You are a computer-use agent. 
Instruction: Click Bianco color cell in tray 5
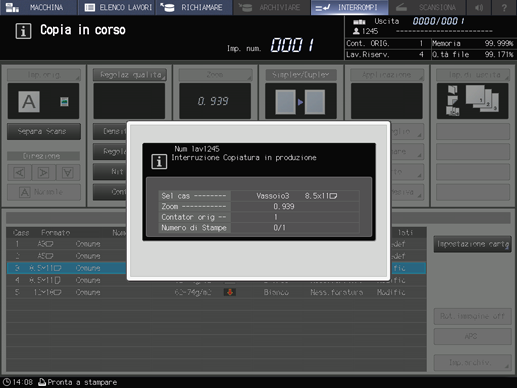[276, 292]
